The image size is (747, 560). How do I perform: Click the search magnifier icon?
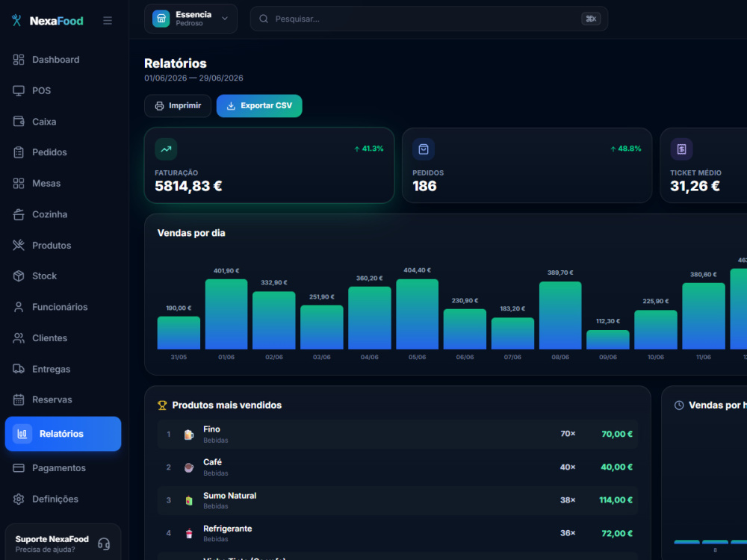point(264,19)
